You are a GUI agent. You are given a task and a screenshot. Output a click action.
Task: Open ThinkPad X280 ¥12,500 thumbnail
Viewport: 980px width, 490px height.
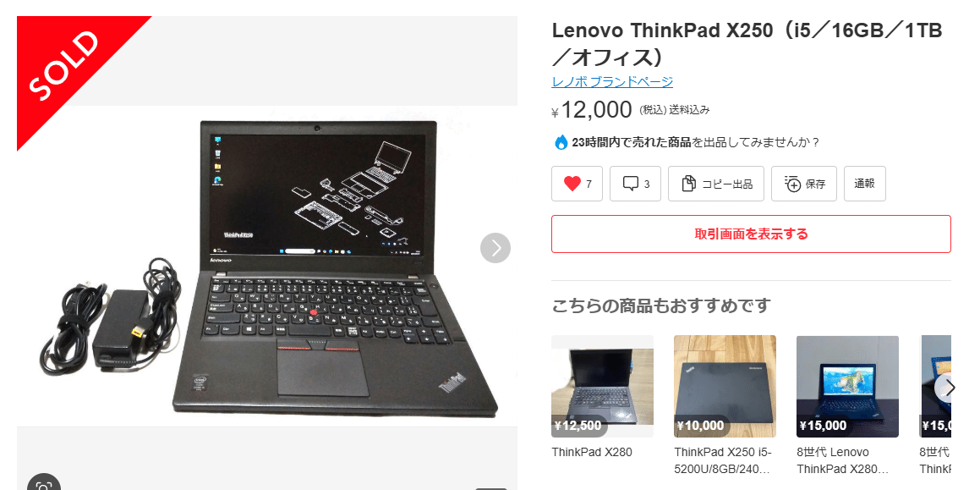[602, 386]
